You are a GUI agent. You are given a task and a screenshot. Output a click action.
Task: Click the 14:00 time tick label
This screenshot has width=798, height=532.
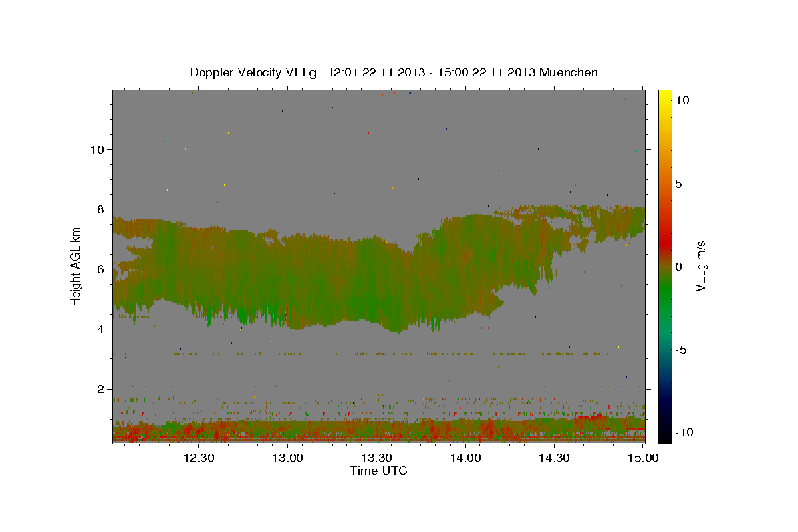coord(465,458)
